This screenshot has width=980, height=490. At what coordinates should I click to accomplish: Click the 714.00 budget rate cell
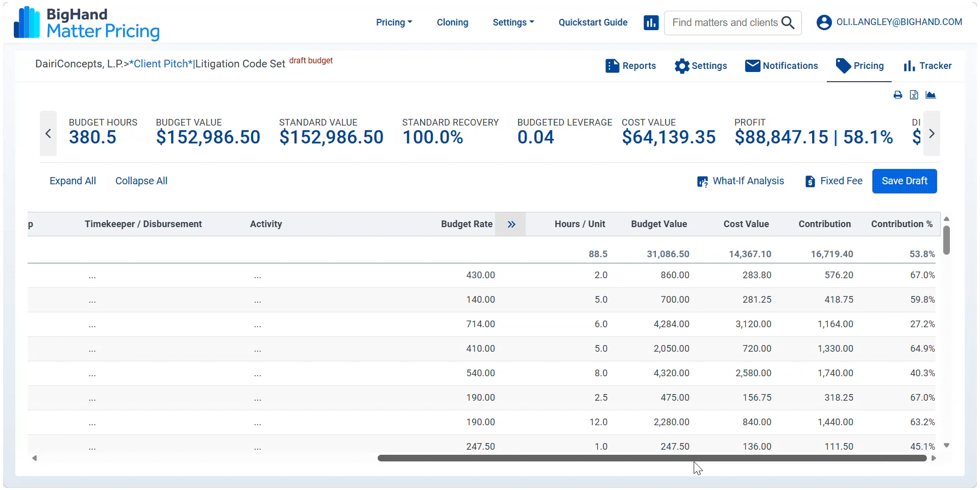pos(480,324)
